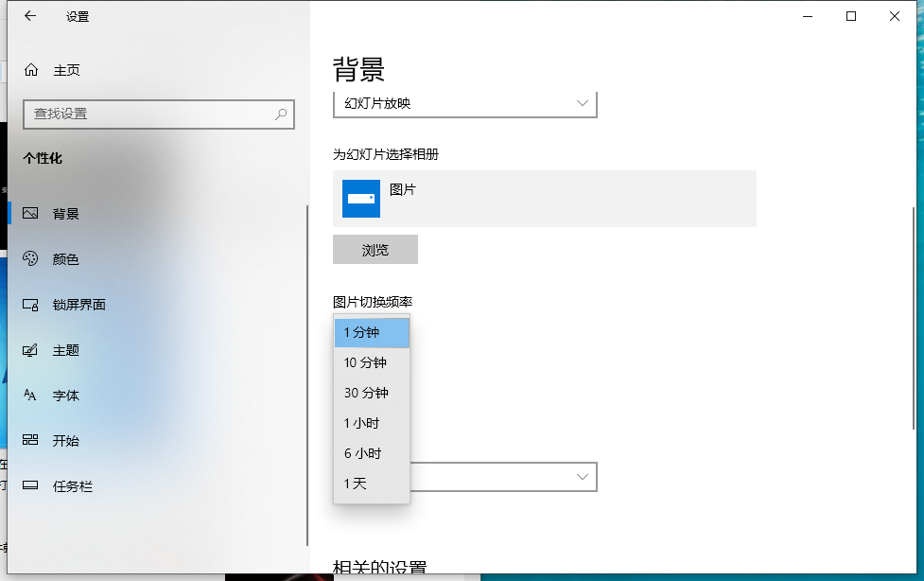Choose 10 分钟 switch interval
Image resolution: width=924 pixels, height=581 pixels.
coord(372,362)
